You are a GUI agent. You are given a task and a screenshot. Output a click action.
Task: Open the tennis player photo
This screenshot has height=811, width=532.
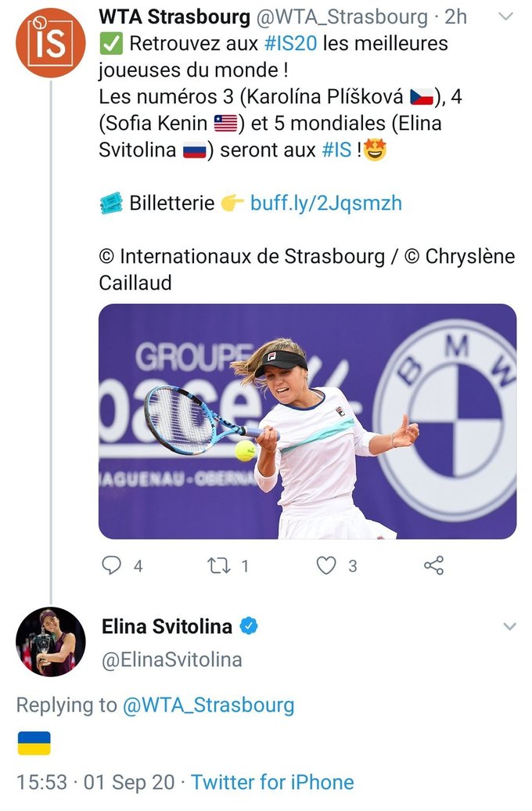coord(307,421)
